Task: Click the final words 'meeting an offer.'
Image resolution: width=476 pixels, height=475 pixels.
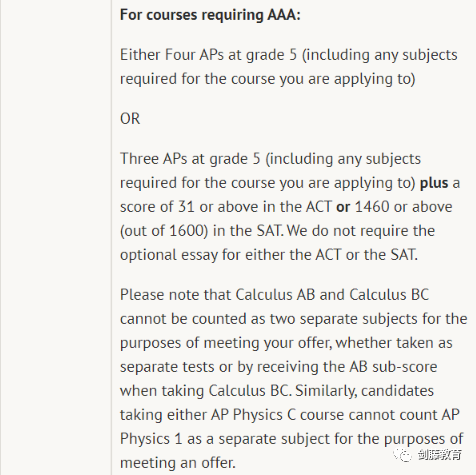Action: point(178,463)
